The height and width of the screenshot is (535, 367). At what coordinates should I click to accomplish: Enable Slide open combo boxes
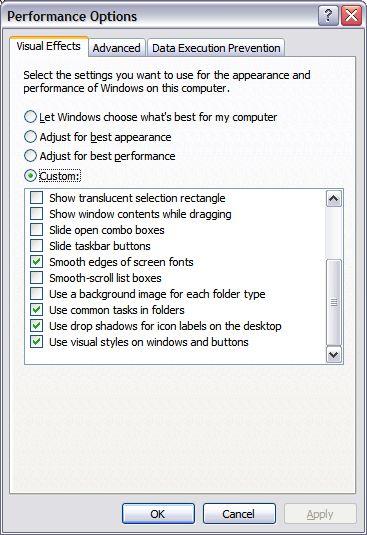point(36,230)
